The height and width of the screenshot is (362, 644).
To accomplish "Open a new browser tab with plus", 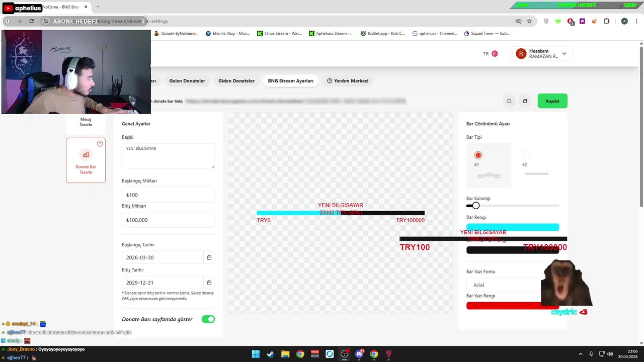I will pyautogui.click(x=98, y=7).
